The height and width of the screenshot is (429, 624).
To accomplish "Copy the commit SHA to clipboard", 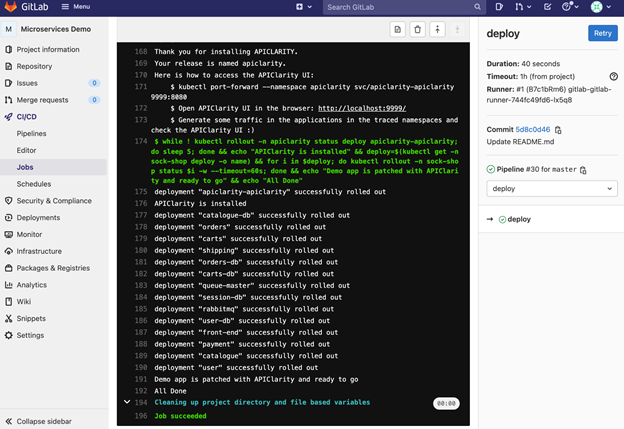I will tap(558, 130).
